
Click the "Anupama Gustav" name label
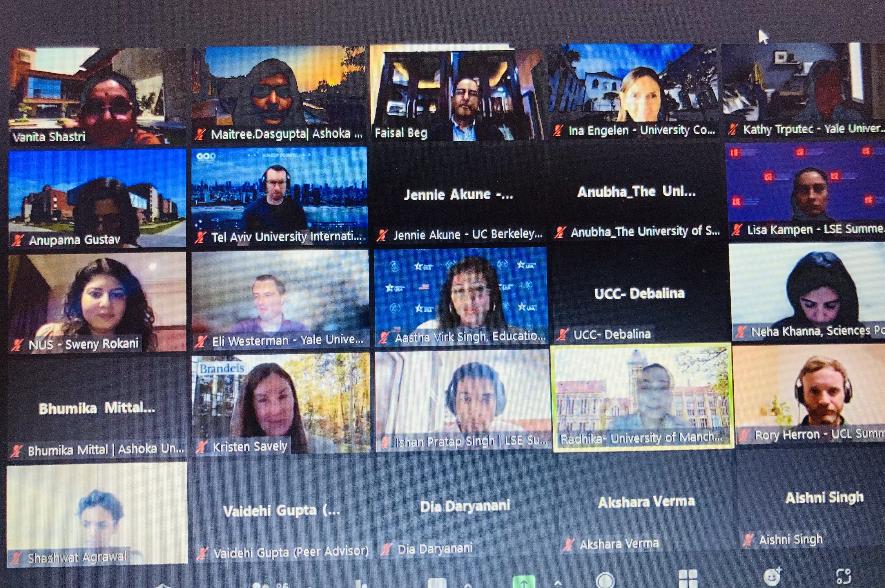[x=75, y=240]
